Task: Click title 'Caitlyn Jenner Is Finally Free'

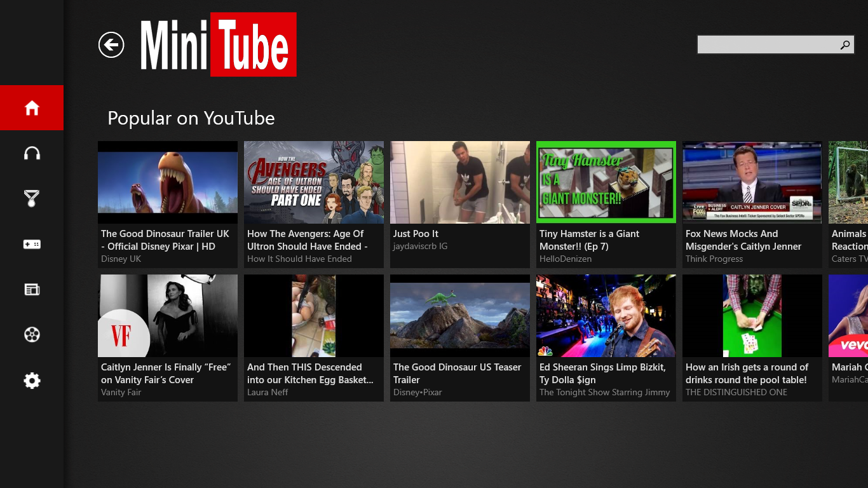Action: pos(166,374)
